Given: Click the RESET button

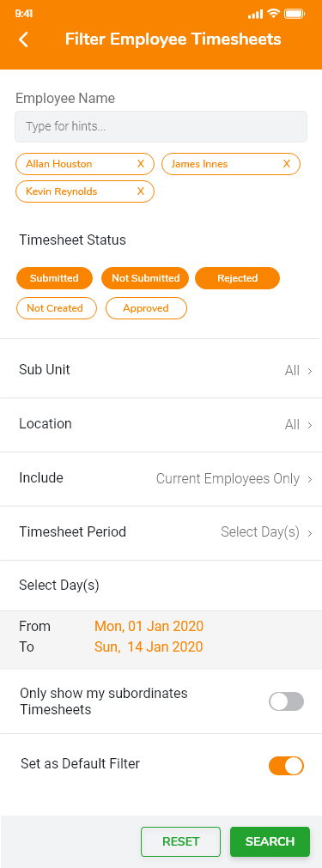Looking at the screenshot, I should click(181, 841).
